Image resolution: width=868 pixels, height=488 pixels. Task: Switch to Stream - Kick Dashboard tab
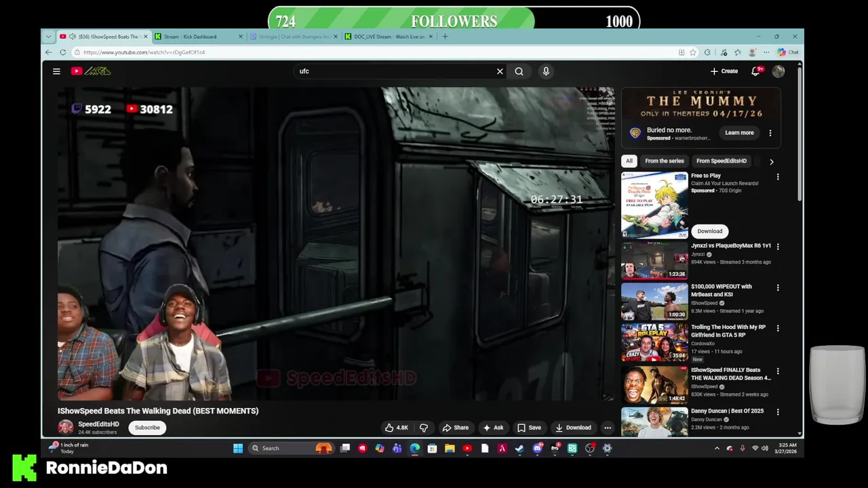pyautogui.click(x=190, y=37)
